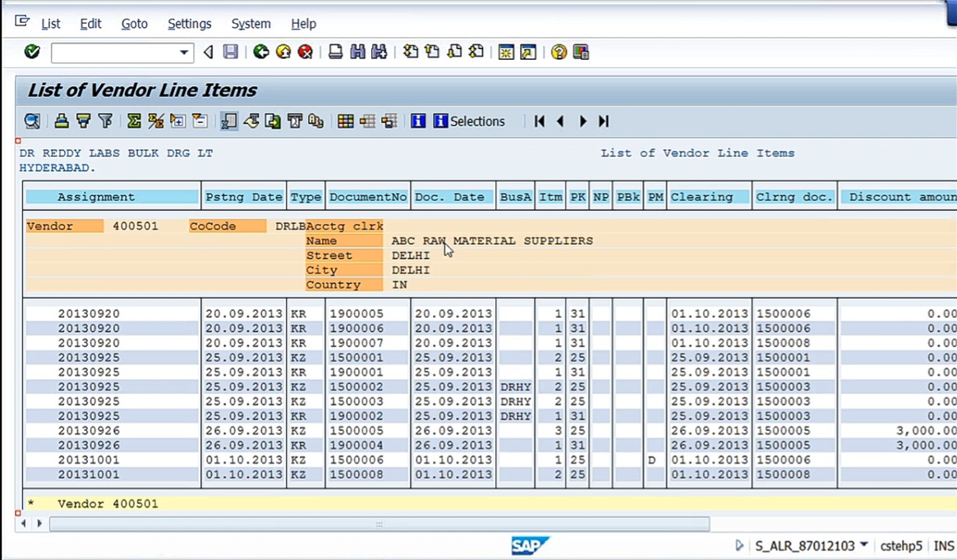Open the Customize Local Layout icon
Image resolution: width=957 pixels, height=560 pixels.
[581, 52]
